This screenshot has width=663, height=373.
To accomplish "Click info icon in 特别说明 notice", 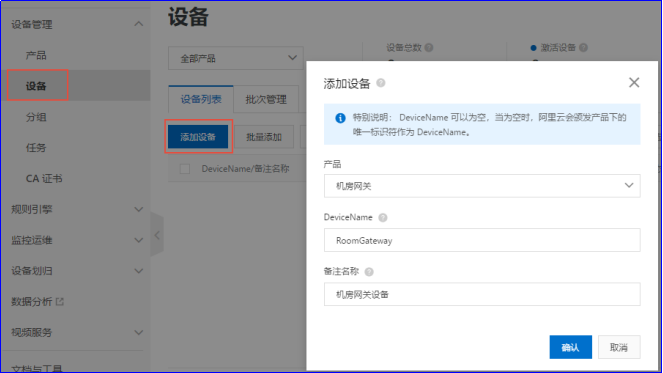I will coord(340,118).
